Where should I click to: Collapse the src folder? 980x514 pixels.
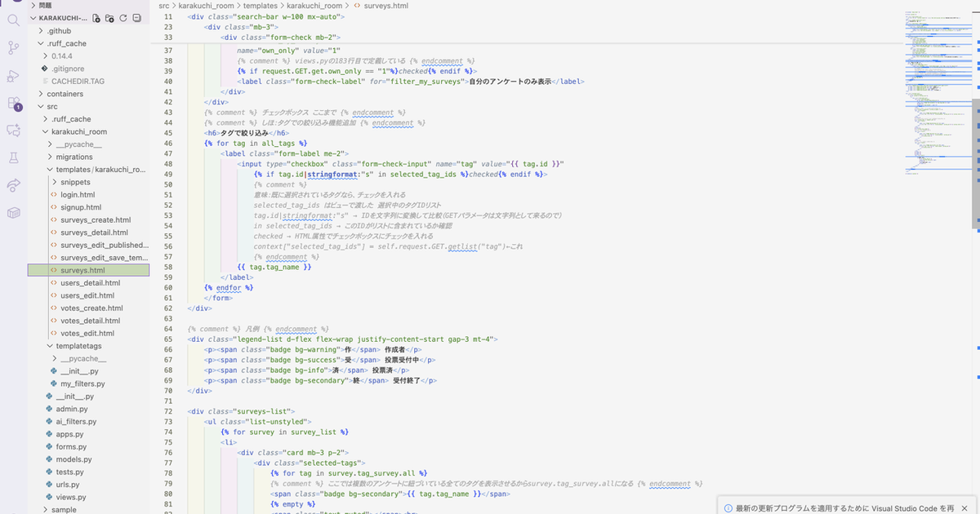[41, 106]
